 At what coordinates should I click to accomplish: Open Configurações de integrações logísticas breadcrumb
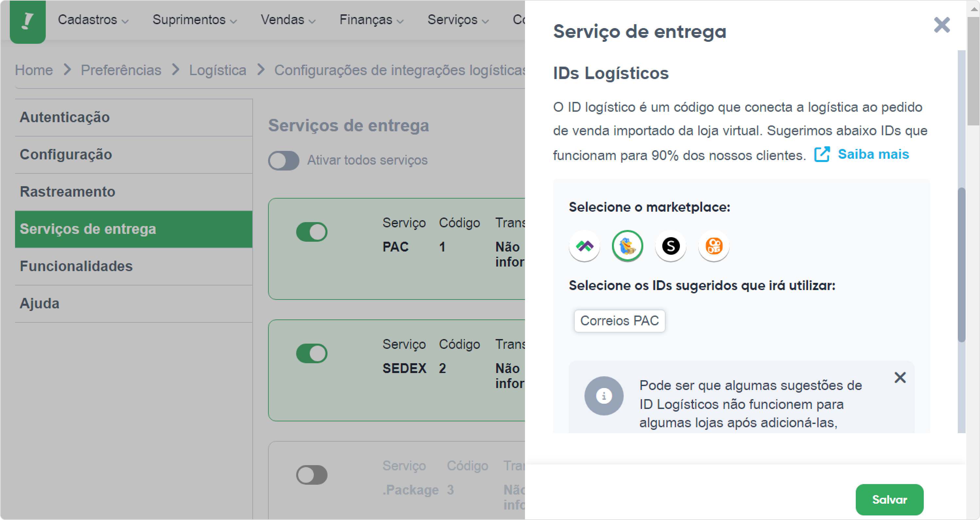tap(399, 70)
